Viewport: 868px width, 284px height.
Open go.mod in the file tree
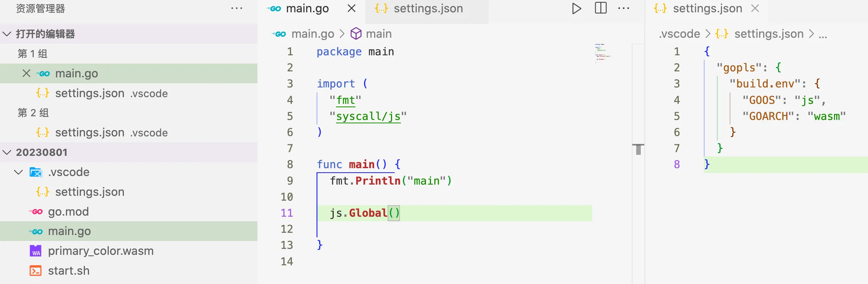pos(68,212)
